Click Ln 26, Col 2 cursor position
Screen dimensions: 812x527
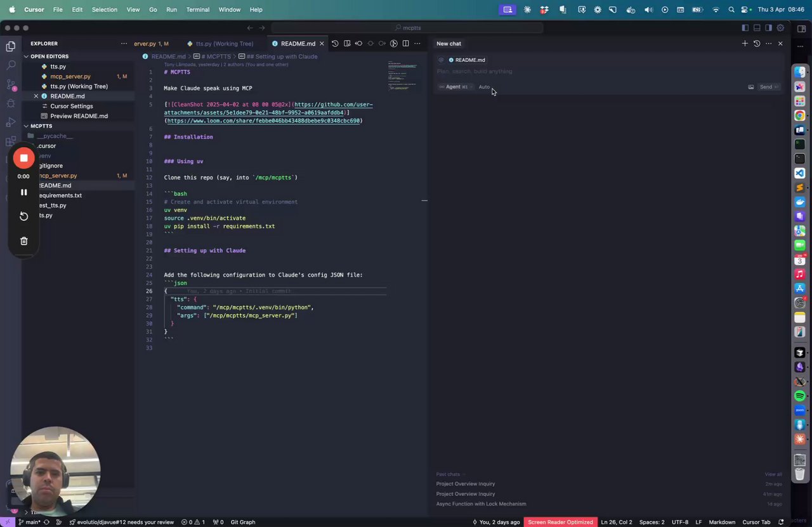point(617,522)
